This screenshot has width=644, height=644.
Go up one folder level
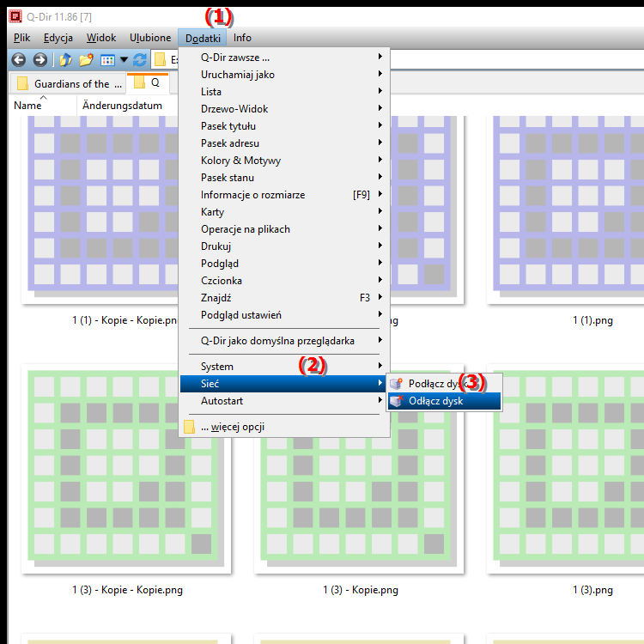(x=64, y=60)
